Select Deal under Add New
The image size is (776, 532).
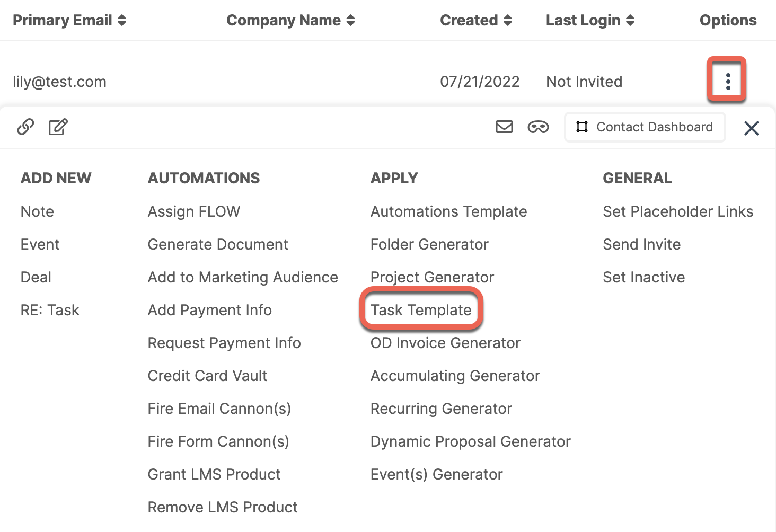36,277
